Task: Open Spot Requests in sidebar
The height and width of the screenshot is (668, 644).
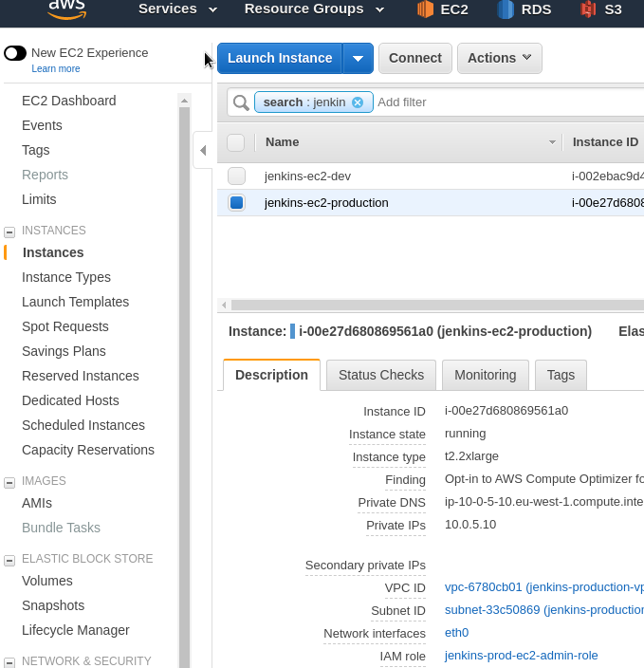Action: 65,326
